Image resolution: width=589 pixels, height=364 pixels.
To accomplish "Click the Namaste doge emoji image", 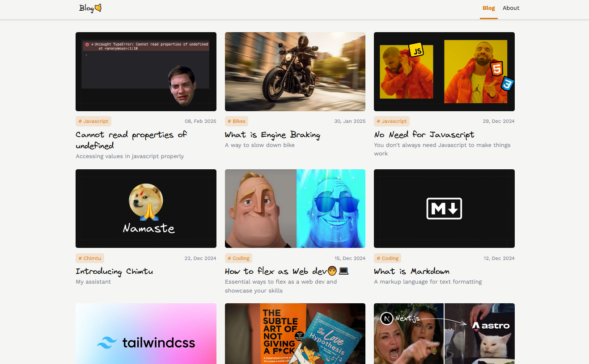I will click(x=146, y=202).
